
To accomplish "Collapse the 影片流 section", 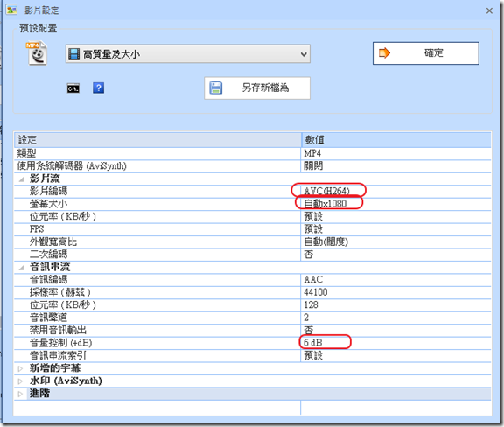I will click(x=21, y=178).
